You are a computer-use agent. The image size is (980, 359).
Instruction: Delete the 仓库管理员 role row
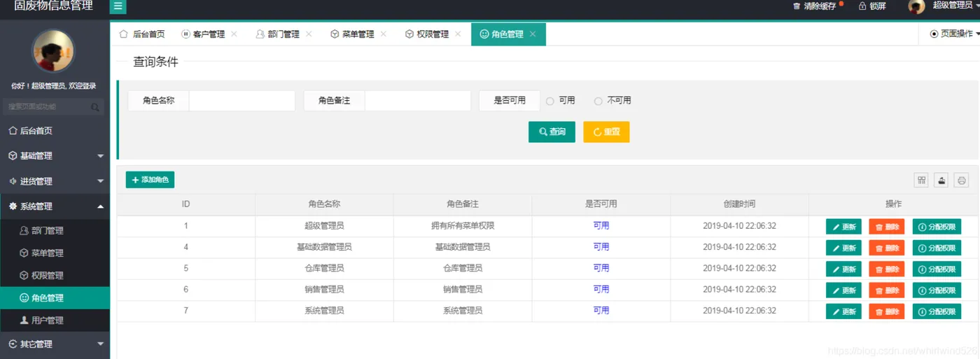(x=887, y=269)
